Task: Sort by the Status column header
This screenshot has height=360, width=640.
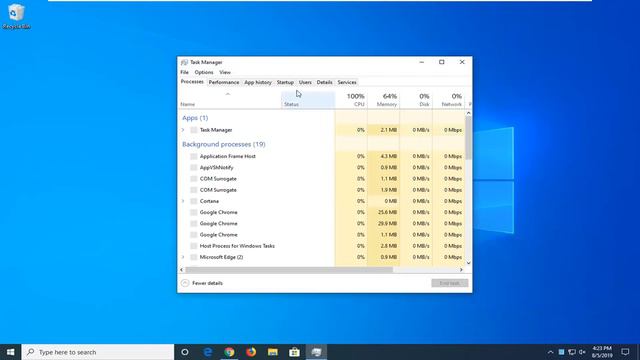Action: click(x=308, y=100)
